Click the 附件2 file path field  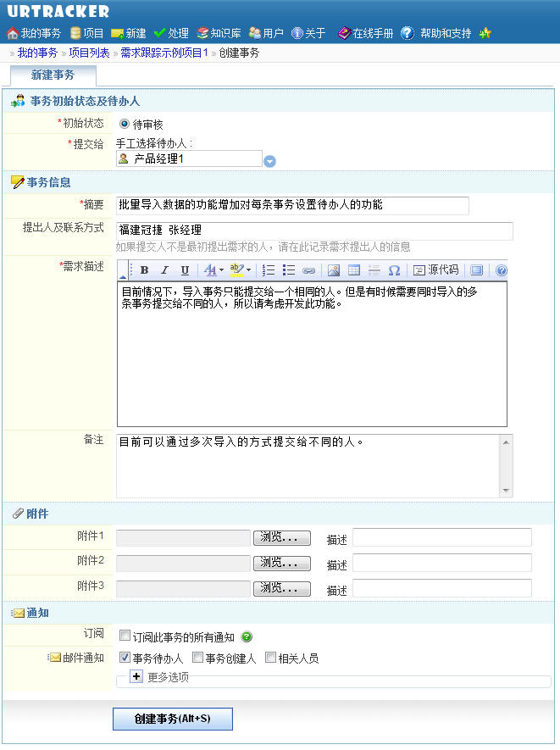point(184,563)
